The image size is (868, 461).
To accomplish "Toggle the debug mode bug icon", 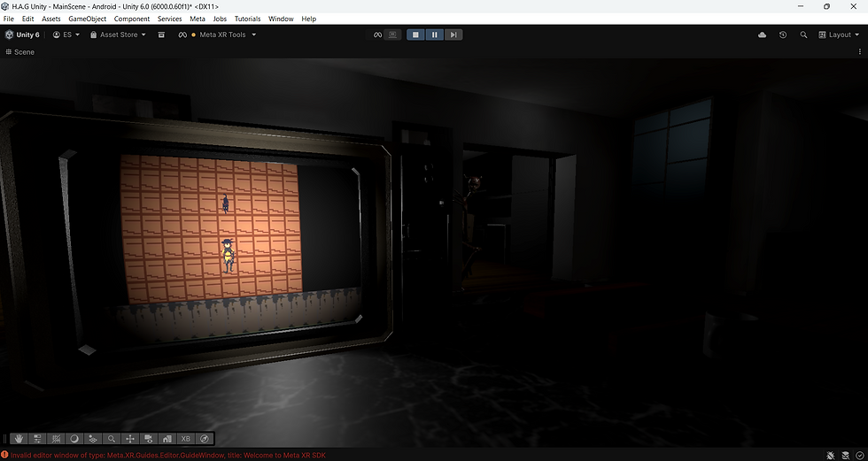I will point(831,455).
